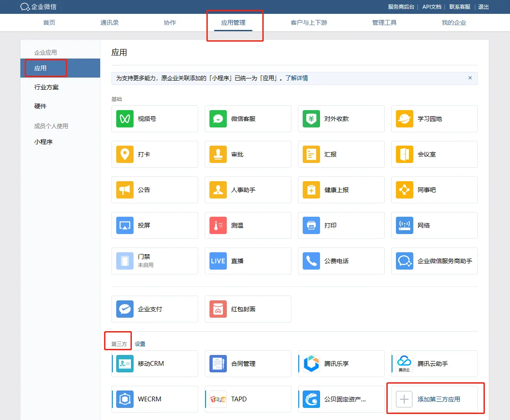Switch to the 通讯录 tab

[110, 23]
